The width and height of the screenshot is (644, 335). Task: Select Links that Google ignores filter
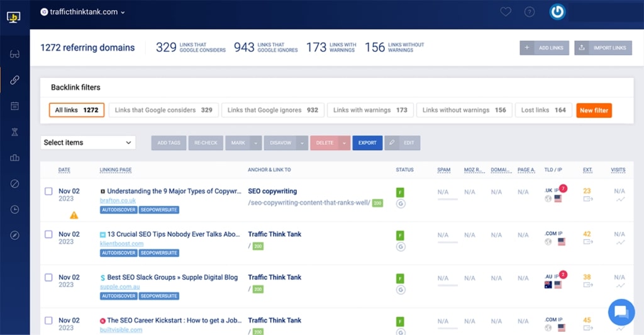pos(273,110)
